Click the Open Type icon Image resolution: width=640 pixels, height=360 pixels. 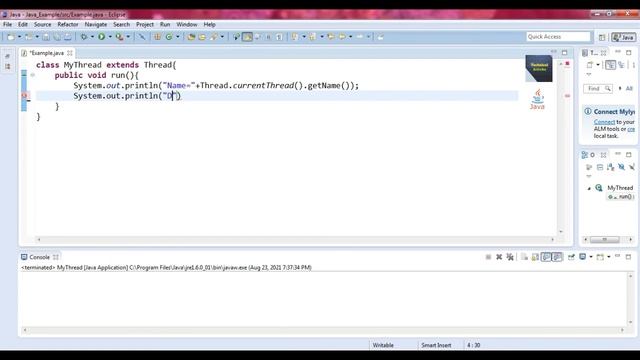click(191, 37)
